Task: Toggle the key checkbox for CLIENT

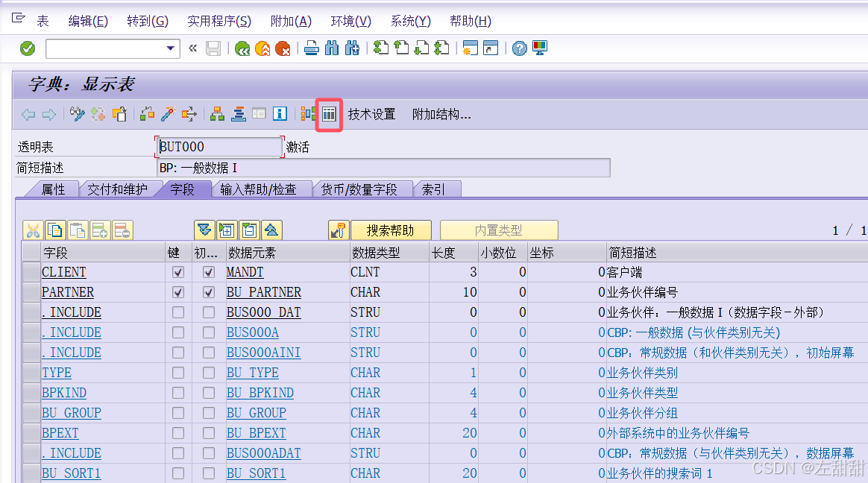Action: [177, 272]
